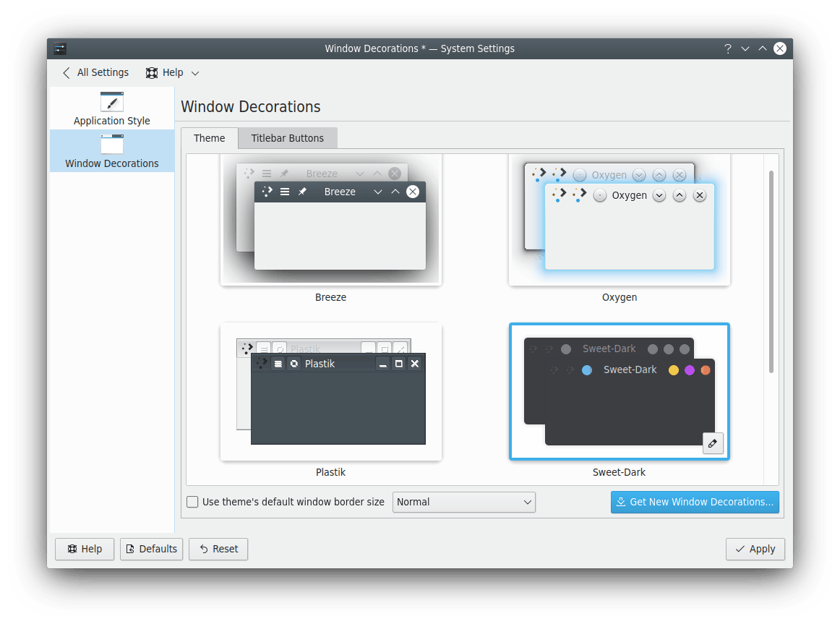Image resolution: width=840 pixels, height=624 pixels.
Task: Edit the Sweet-Dark theme with pencil icon
Action: (713, 443)
